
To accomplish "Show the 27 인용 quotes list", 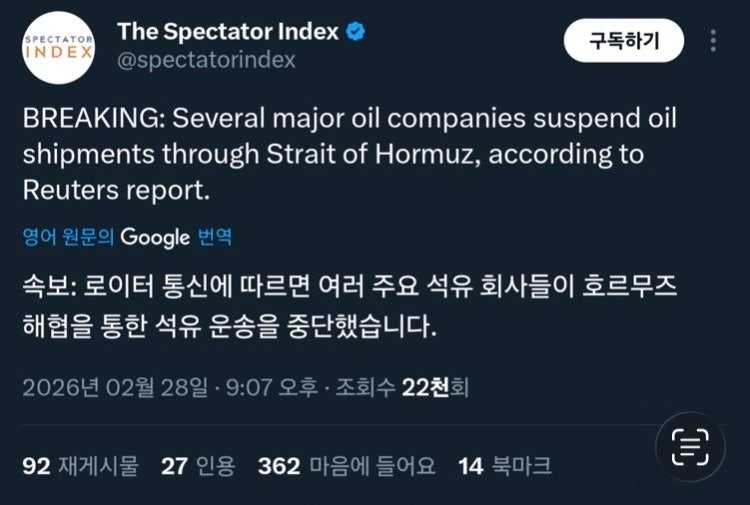I will pos(198,466).
